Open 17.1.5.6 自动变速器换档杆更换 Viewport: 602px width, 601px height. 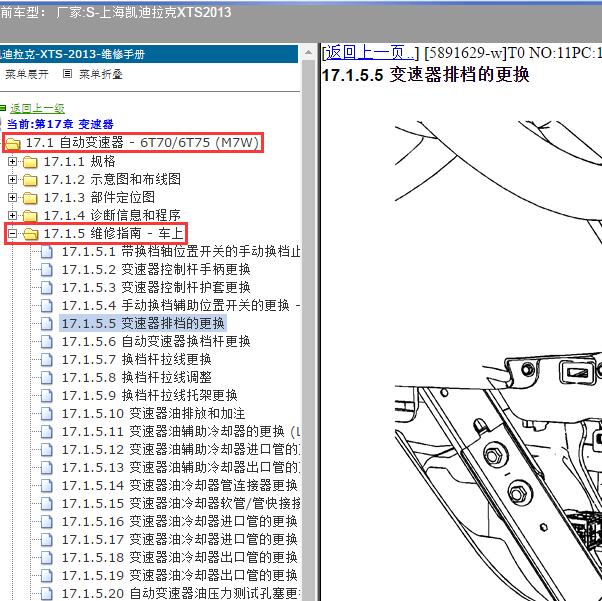156,341
